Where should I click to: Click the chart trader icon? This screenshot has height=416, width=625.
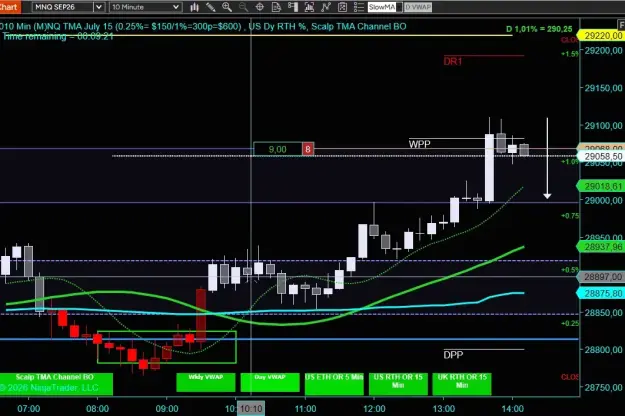(x=342, y=7)
